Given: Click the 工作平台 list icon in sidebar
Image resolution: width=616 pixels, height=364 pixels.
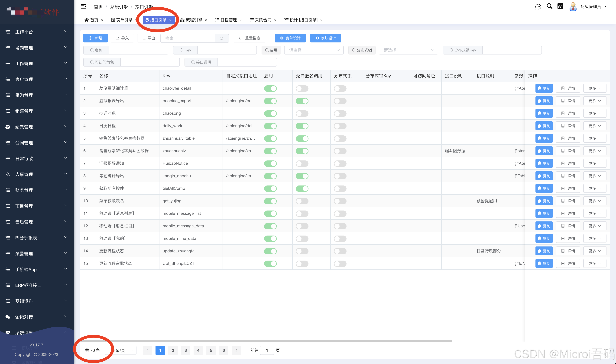Looking at the screenshot, I should point(8,32).
